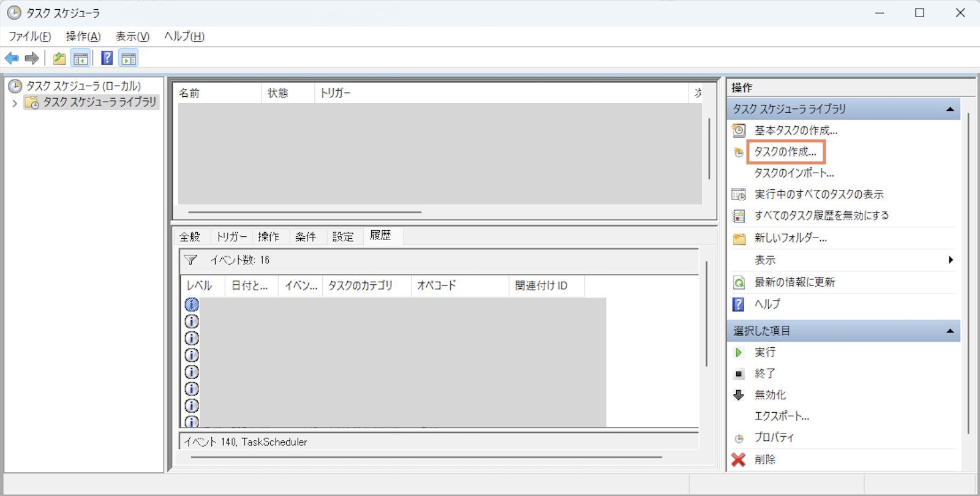
Task: Click the 最新の情報に更新 refresh icon
Action: click(739, 282)
